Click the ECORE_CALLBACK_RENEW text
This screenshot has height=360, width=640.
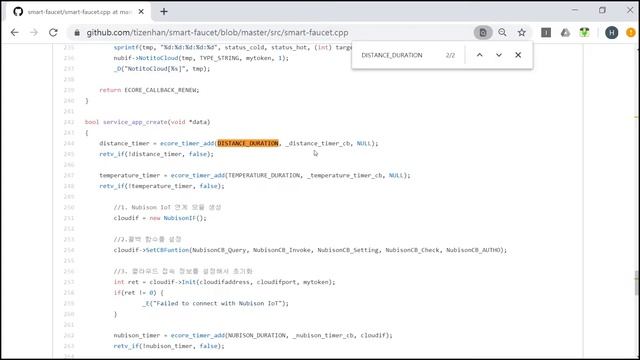point(161,90)
